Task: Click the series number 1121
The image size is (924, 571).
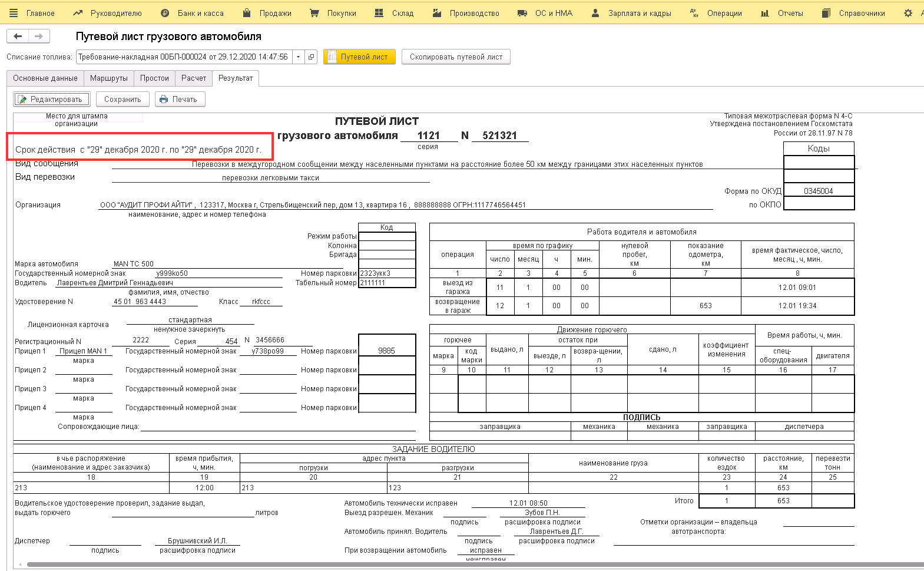Action: point(429,136)
